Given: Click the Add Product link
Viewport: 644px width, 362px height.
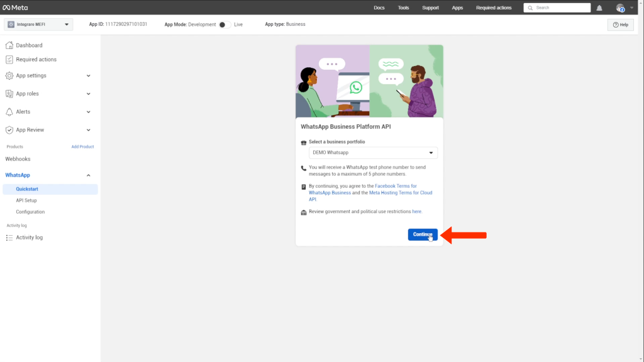Looking at the screenshot, I should click(82, 146).
